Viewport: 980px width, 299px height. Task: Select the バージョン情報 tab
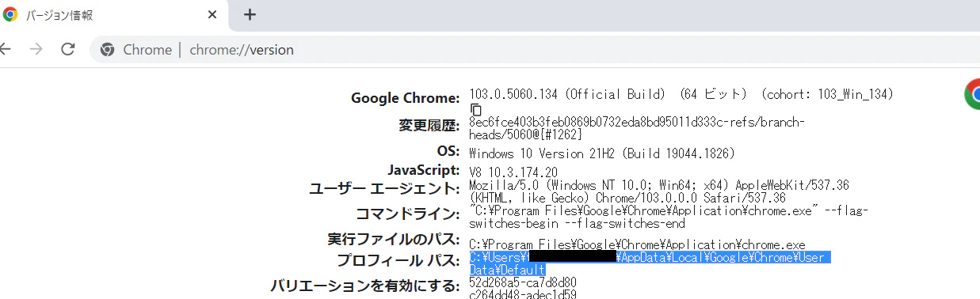click(x=115, y=15)
